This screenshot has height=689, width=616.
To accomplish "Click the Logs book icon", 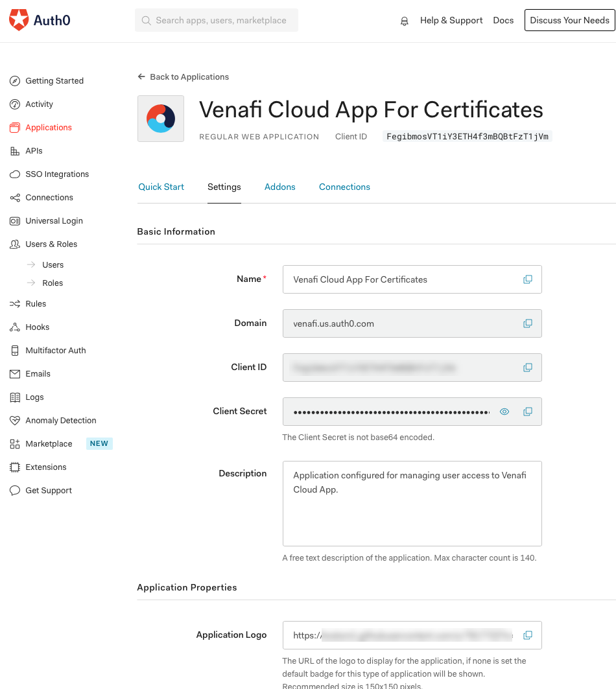I will (15, 397).
